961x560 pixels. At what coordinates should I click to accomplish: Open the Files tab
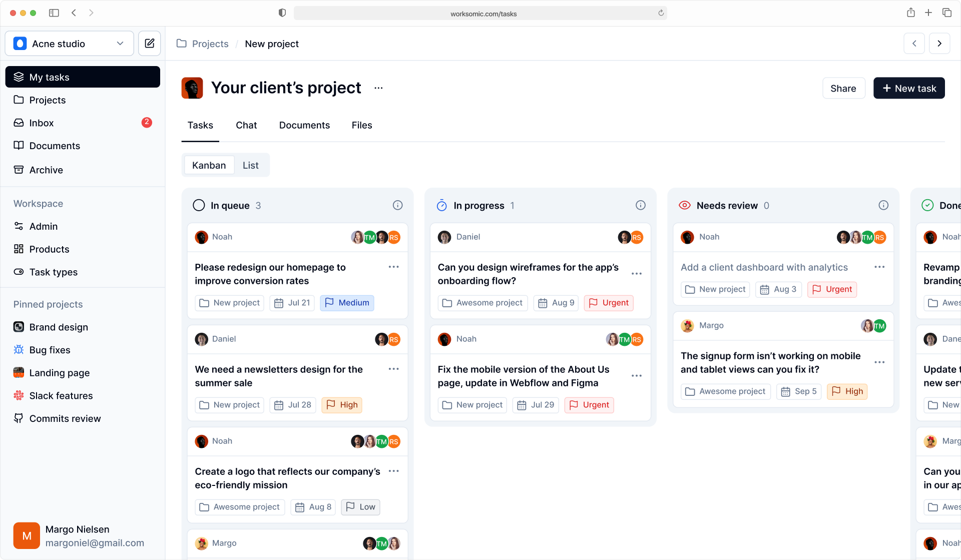361,125
